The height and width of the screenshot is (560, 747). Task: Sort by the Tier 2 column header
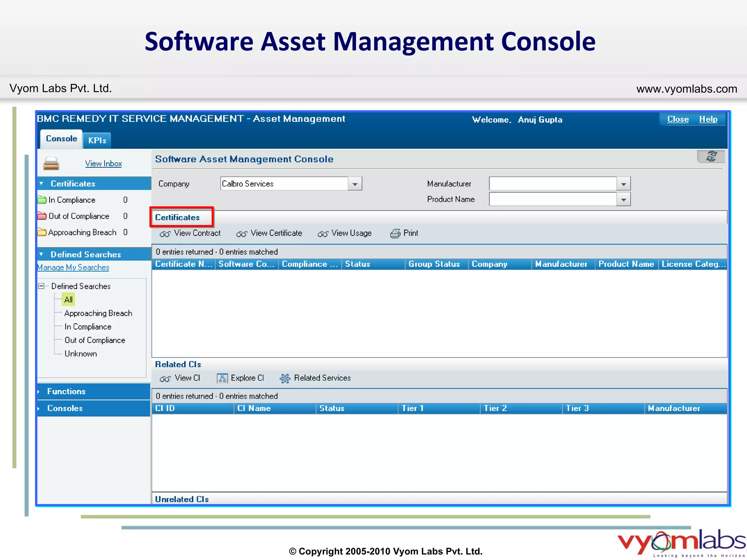pyautogui.click(x=521, y=409)
